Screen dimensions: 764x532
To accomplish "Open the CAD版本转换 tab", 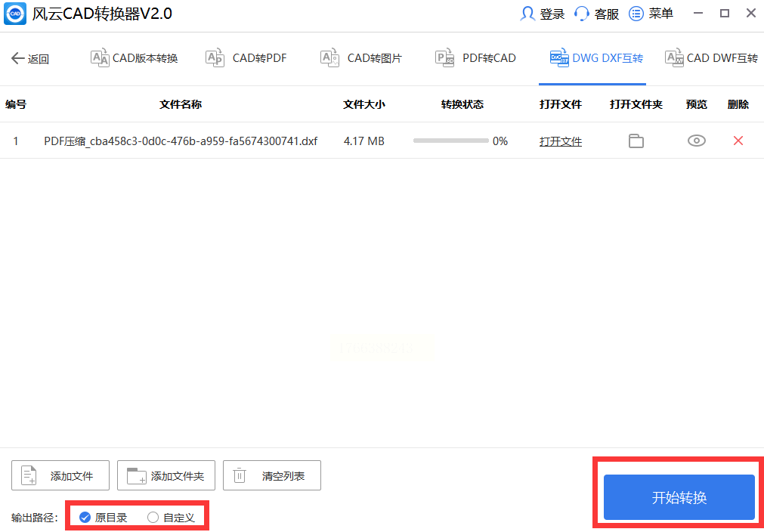I will click(x=134, y=58).
